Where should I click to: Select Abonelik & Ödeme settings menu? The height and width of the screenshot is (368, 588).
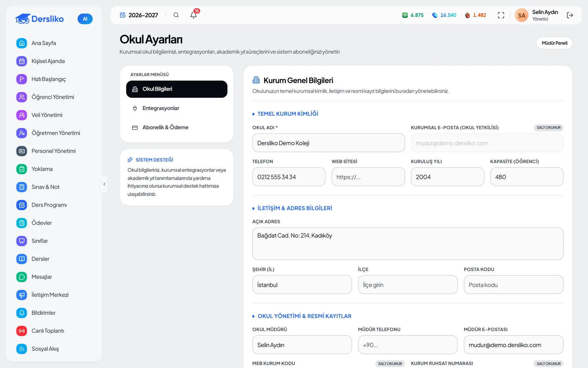tap(177, 128)
